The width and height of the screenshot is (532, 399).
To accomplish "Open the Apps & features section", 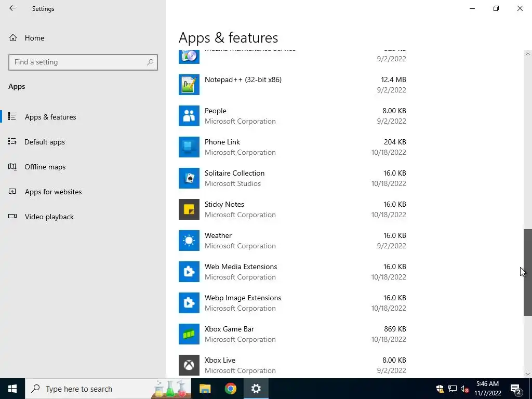I will click(x=83, y=117).
